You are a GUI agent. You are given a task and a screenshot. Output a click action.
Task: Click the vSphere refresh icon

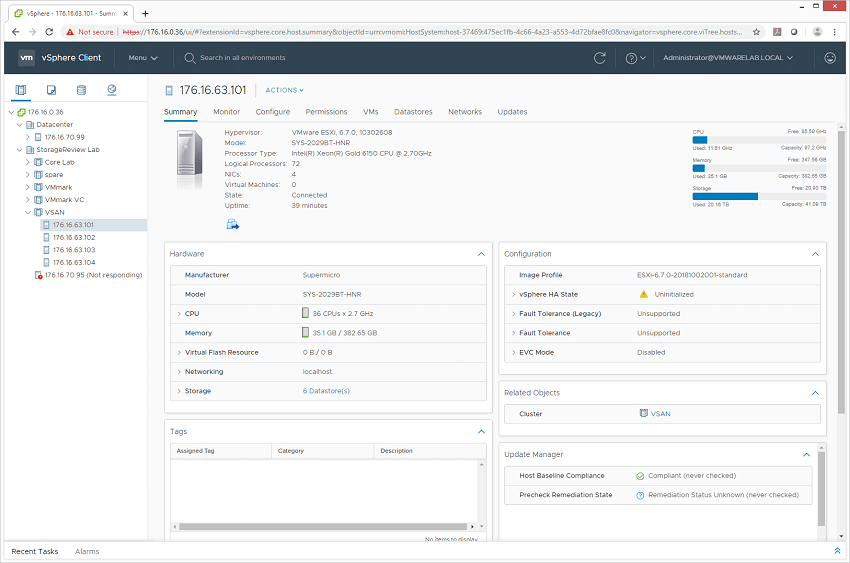(600, 58)
